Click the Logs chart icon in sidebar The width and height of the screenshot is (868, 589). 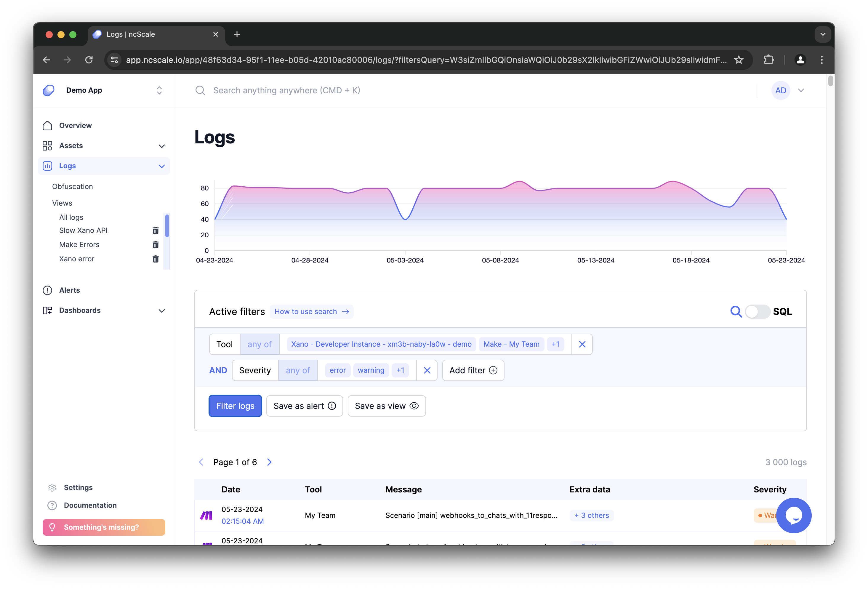point(47,166)
